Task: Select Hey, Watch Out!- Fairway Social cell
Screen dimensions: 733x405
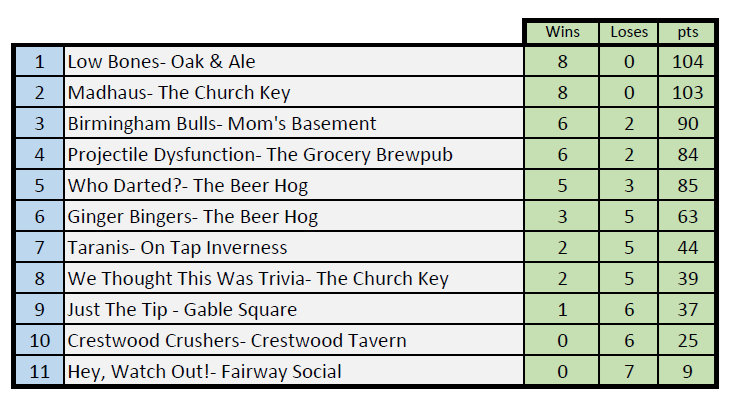Action: pyautogui.click(x=294, y=371)
